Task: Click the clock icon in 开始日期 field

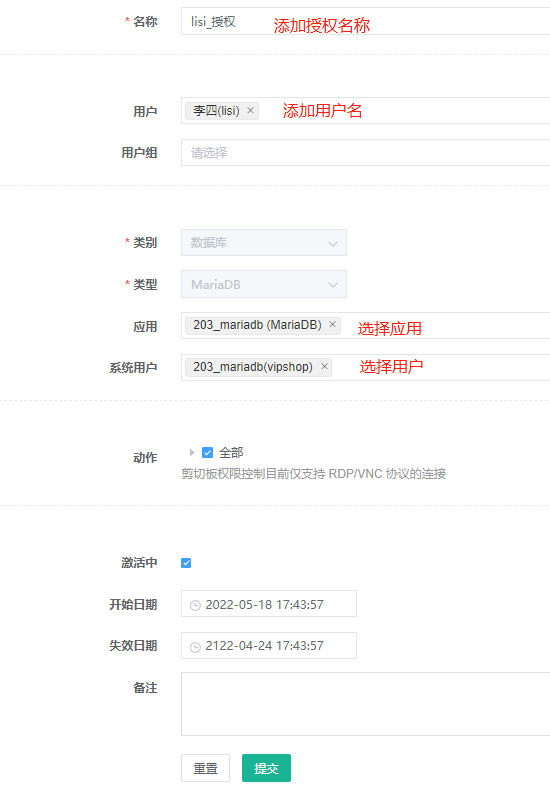Action: tap(195, 605)
